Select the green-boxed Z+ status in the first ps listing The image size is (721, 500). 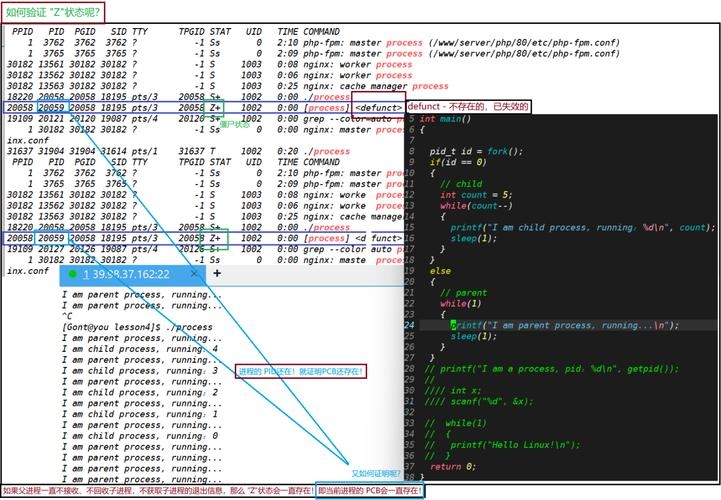(x=215, y=106)
